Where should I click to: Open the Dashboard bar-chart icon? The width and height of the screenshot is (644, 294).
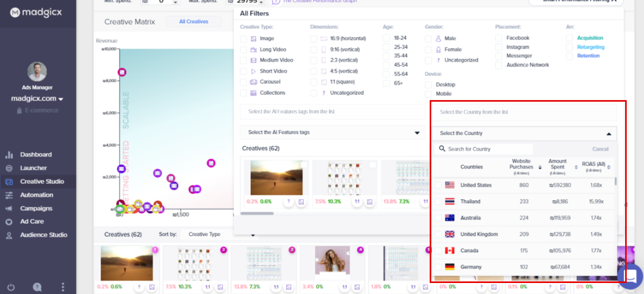(x=9, y=155)
